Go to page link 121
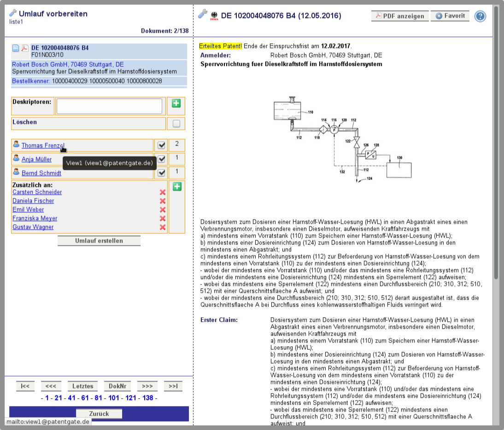Screen dimensions: 504x430 (x=131, y=398)
